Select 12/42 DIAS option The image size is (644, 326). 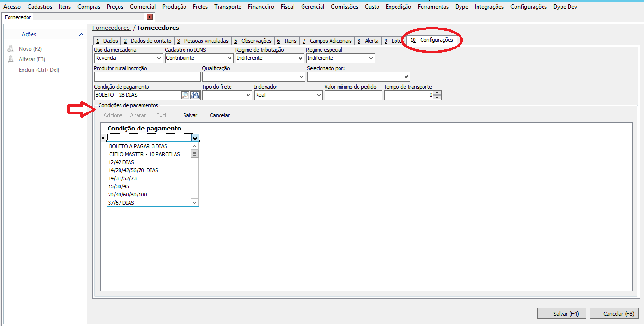tap(149, 162)
